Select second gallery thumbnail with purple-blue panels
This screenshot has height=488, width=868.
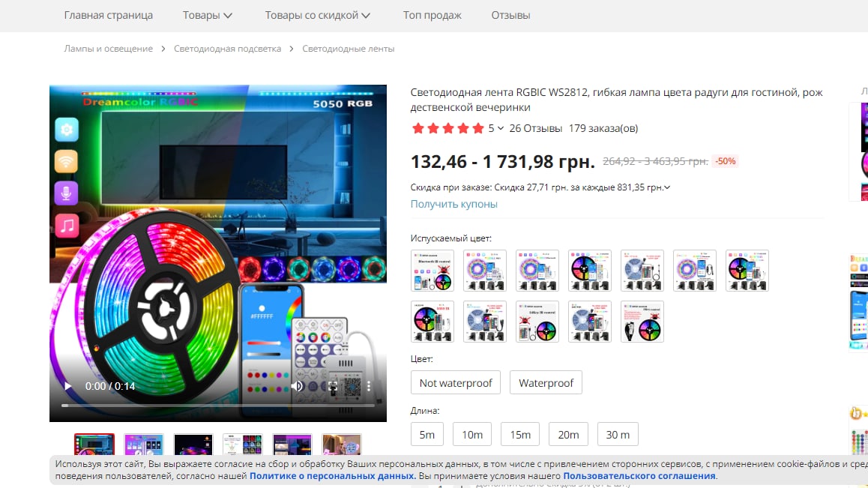click(x=144, y=445)
